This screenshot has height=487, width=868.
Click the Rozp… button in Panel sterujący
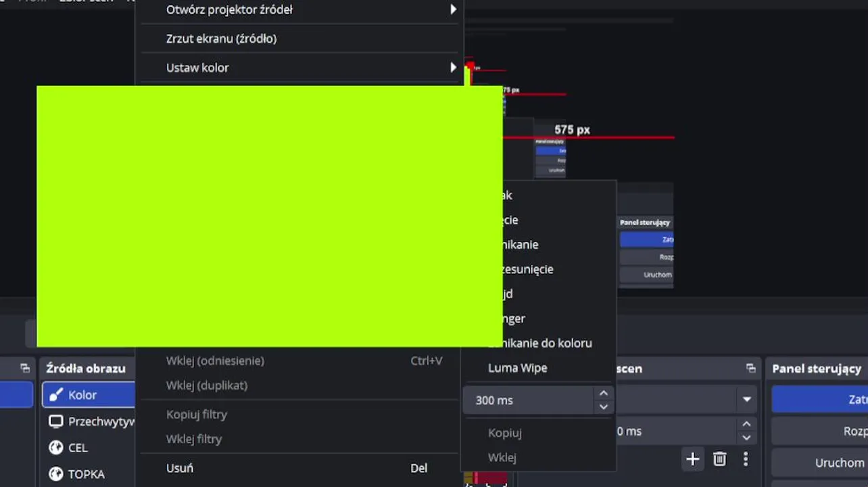(820, 432)
